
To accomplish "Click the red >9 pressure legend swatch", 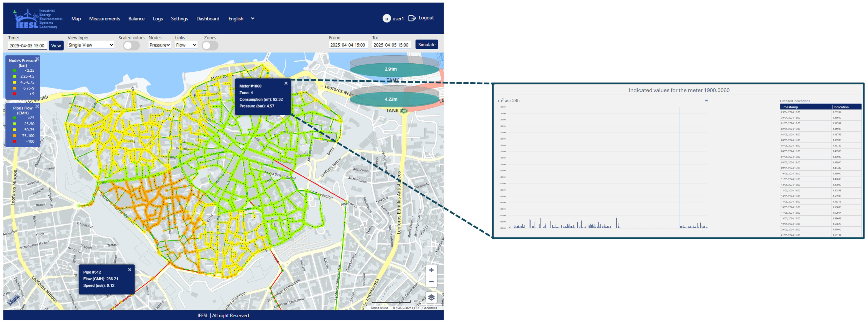I will pos(15,94).
